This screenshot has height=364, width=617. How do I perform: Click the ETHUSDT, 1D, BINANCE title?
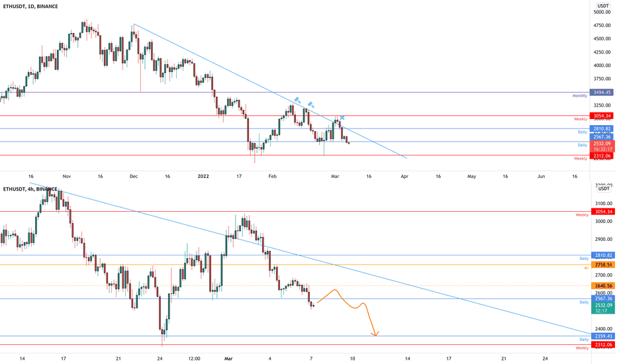click(x=30, y=7)
